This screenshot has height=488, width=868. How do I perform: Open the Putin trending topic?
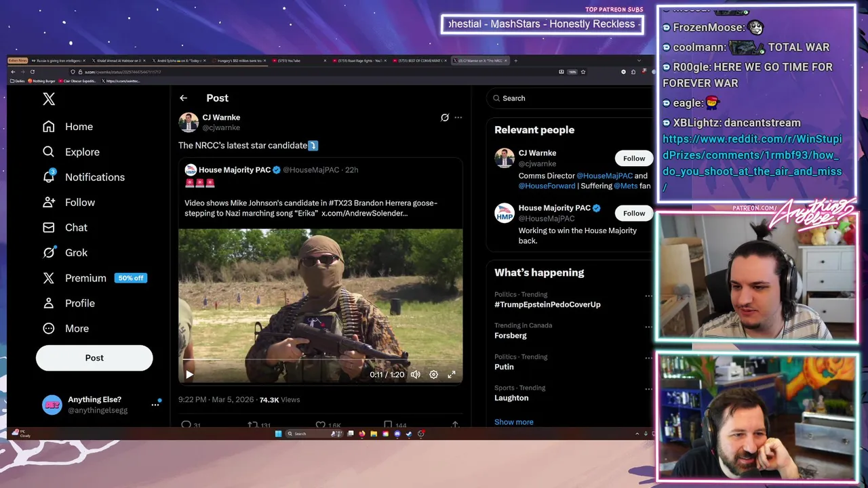click(504, 367)
